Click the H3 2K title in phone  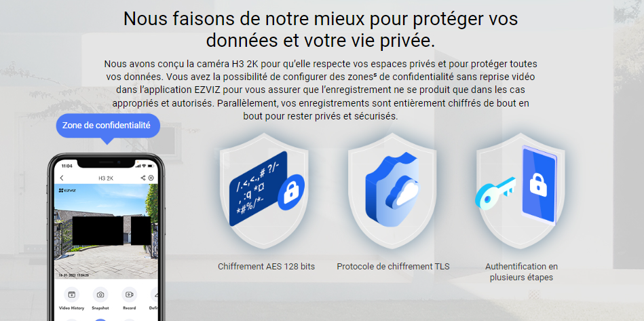[106, 178]
